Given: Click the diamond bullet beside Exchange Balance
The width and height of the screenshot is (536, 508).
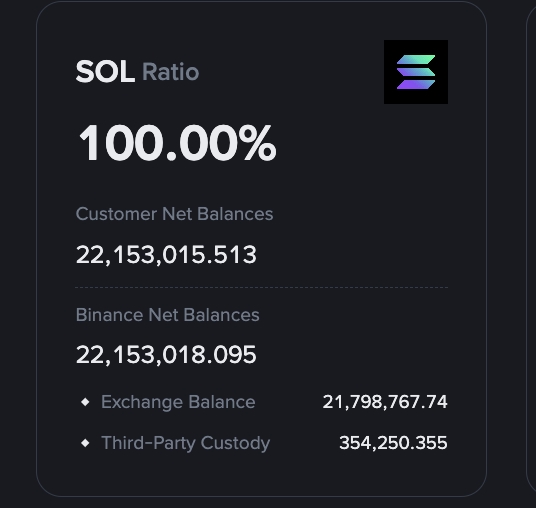Looking at the screenshot, I should (x=85, y=402).
